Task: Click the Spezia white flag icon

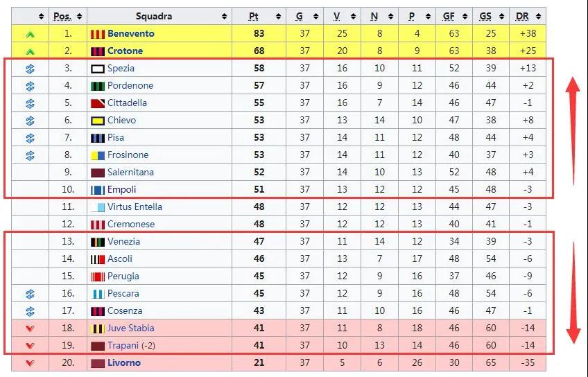Action: pos(98,69)
